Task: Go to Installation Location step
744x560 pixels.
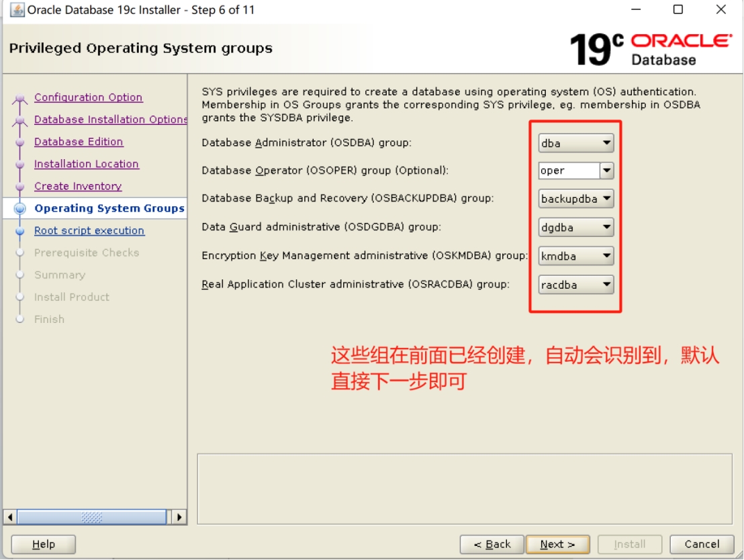Action: tap(87, 164)
